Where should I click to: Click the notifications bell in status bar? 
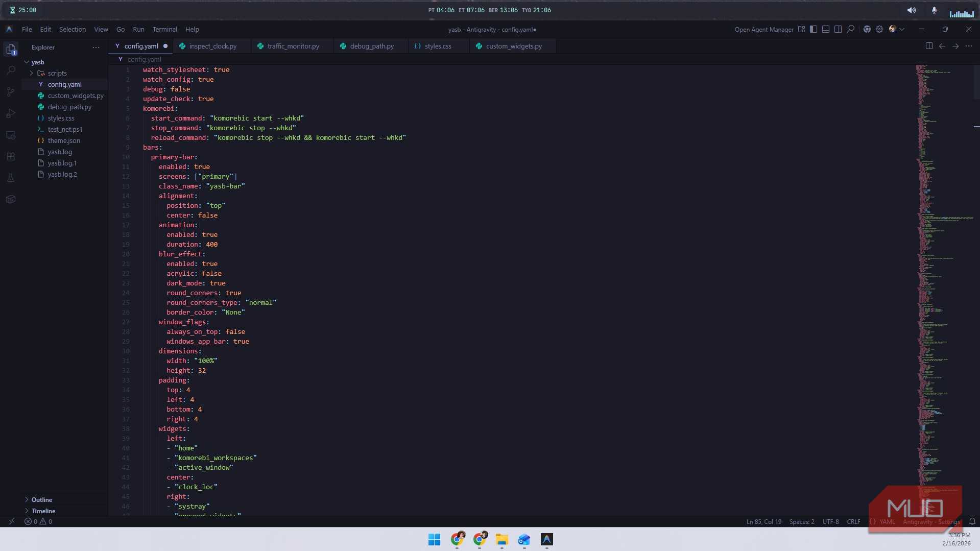pos(972,521)
